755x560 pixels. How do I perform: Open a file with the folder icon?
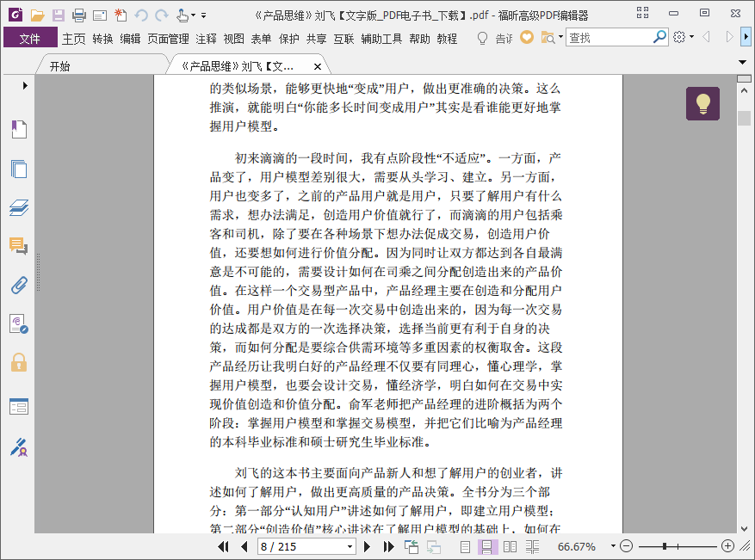(x=37, y=15)
